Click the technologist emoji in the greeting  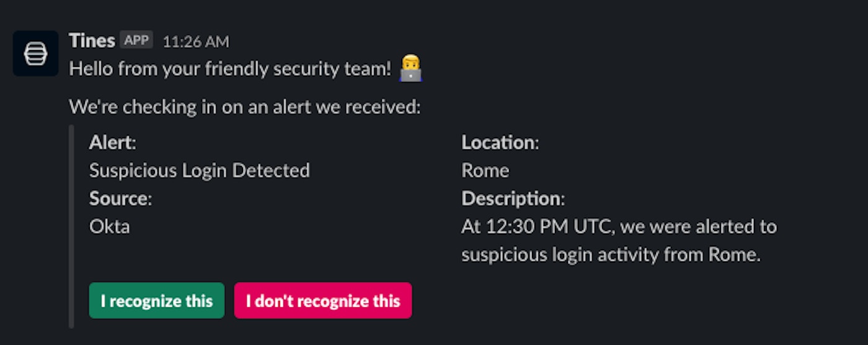pos(410,68)
